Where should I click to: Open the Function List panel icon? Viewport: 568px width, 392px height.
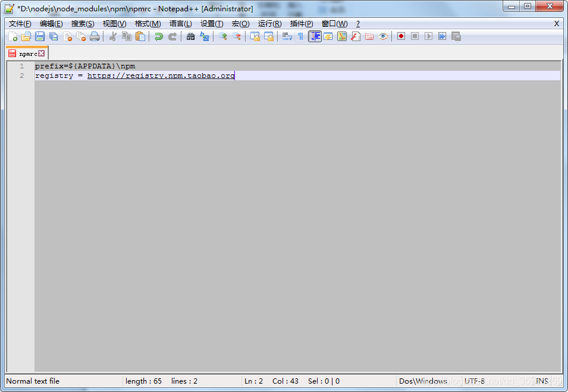tap(356, 37)
